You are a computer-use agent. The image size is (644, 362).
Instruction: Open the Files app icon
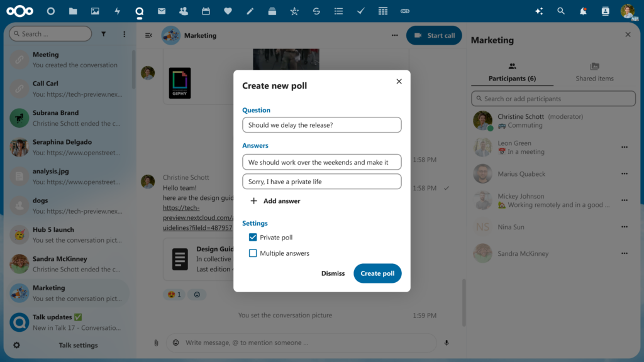[x=73, y=10]
